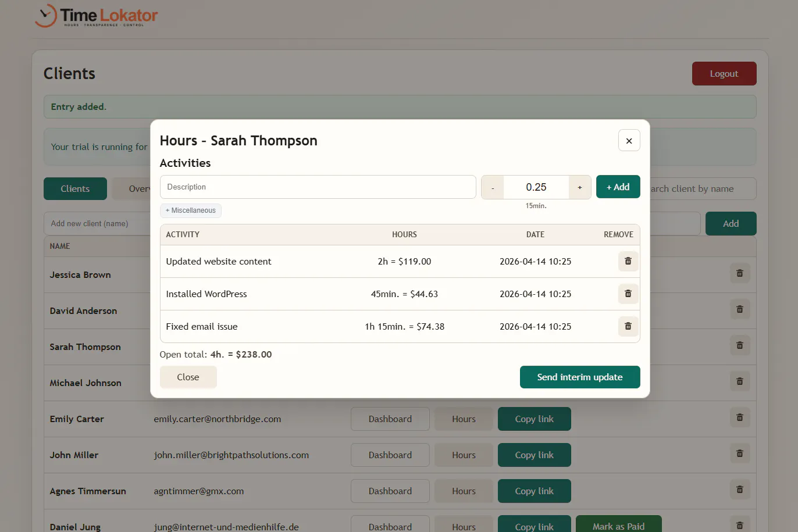
Task: Click the hours value field showing 0.25
Action: [x=536, y=187]
